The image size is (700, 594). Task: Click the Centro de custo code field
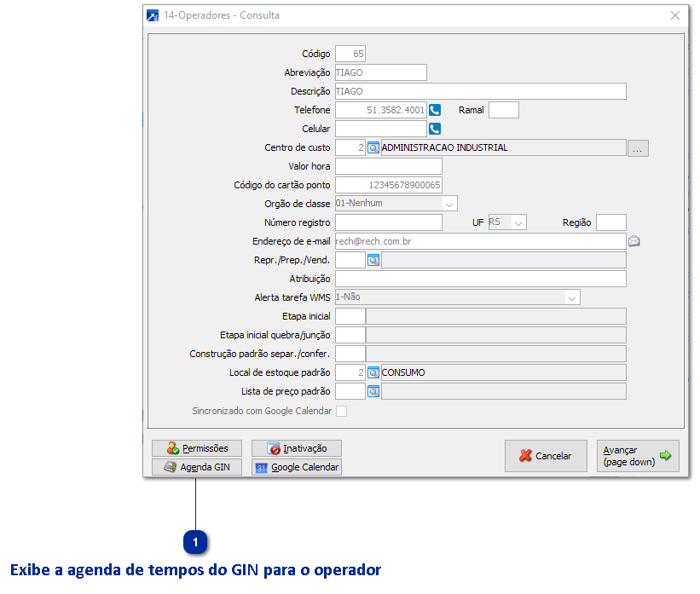pos(350,147)
